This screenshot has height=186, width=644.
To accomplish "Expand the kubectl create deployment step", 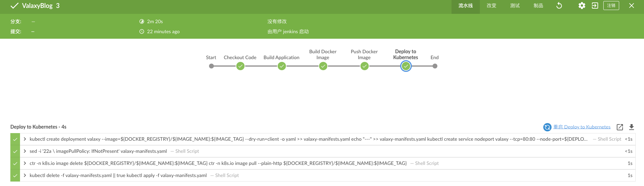I will pos(25,139).
